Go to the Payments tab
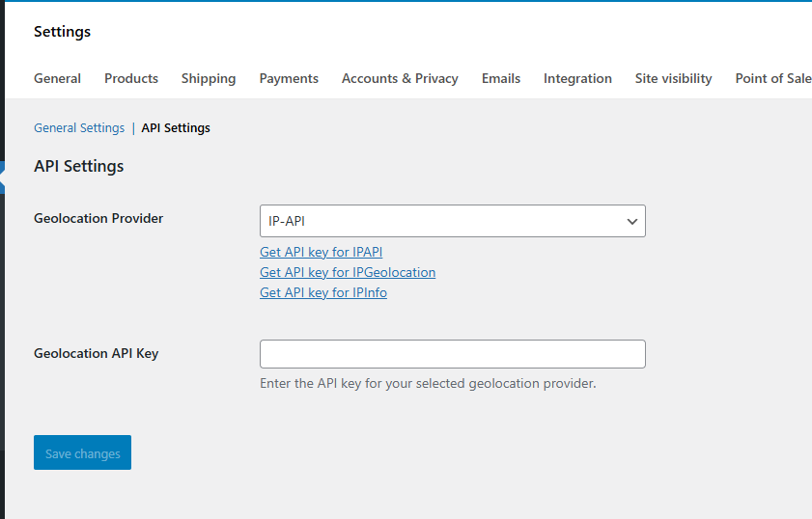The image size is (812, 519). click(x=289, y=79)
